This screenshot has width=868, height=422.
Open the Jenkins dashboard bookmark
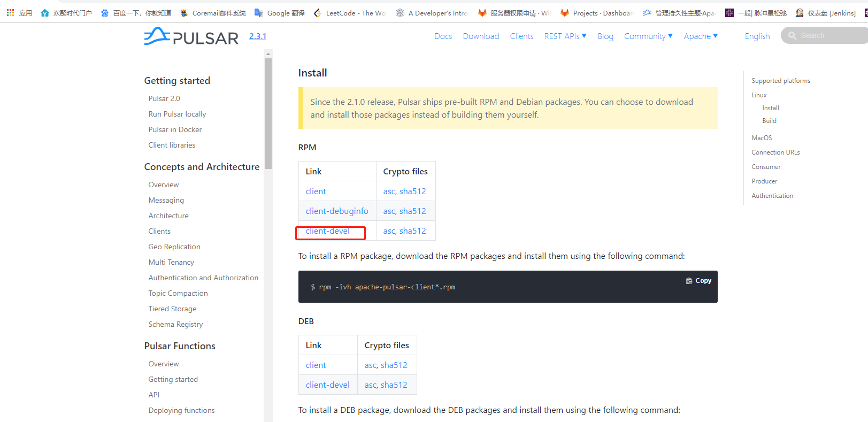(x=826, y=13)
